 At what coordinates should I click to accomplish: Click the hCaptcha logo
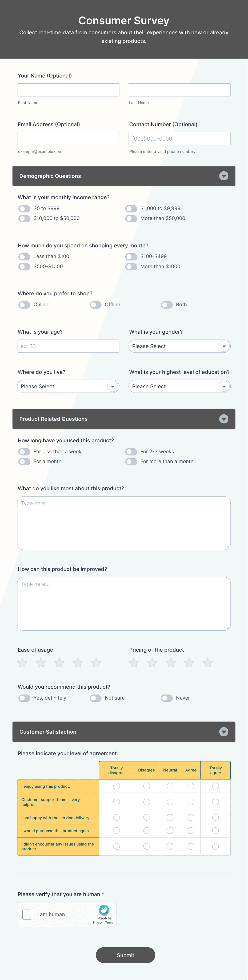(x=104, y=911)
